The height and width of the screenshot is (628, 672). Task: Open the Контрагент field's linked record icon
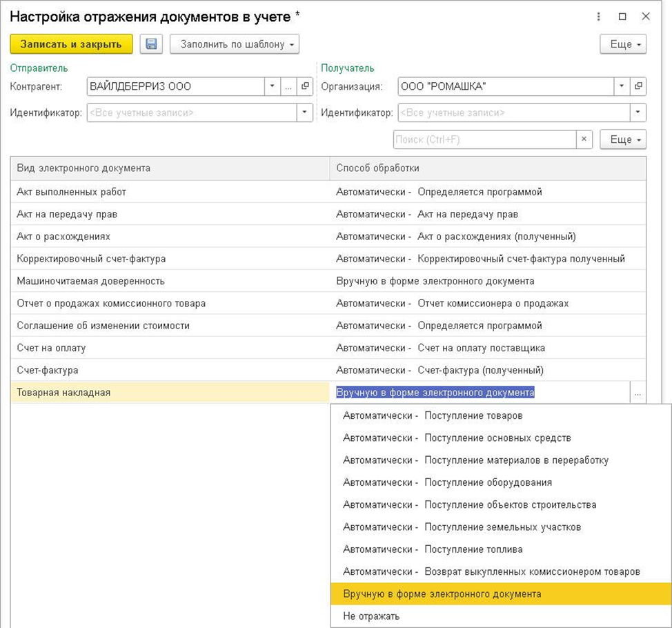pos(306,86)
